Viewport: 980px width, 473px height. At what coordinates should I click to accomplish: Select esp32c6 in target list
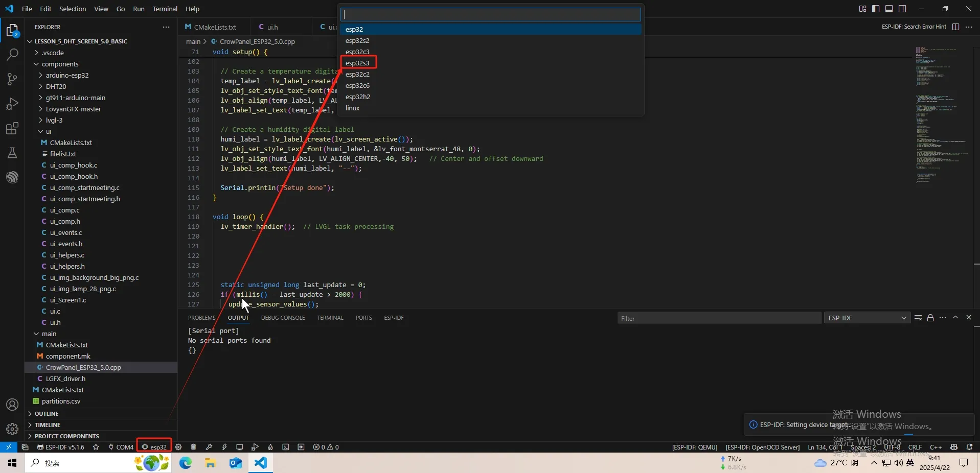click(x=491, y=85)
